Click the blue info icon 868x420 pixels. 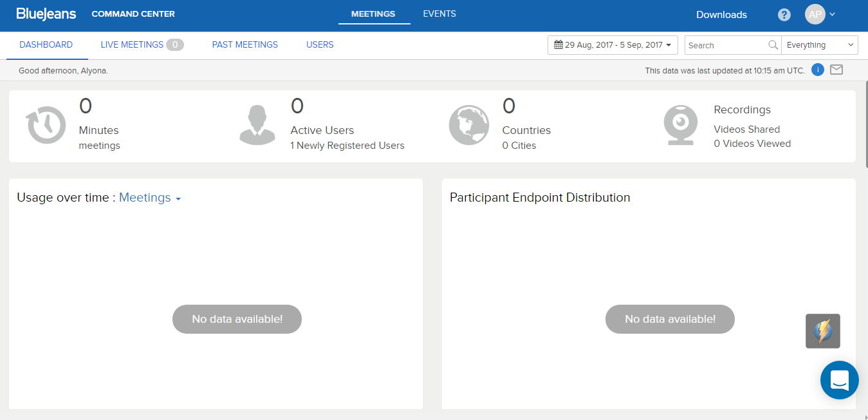(818, 70)
